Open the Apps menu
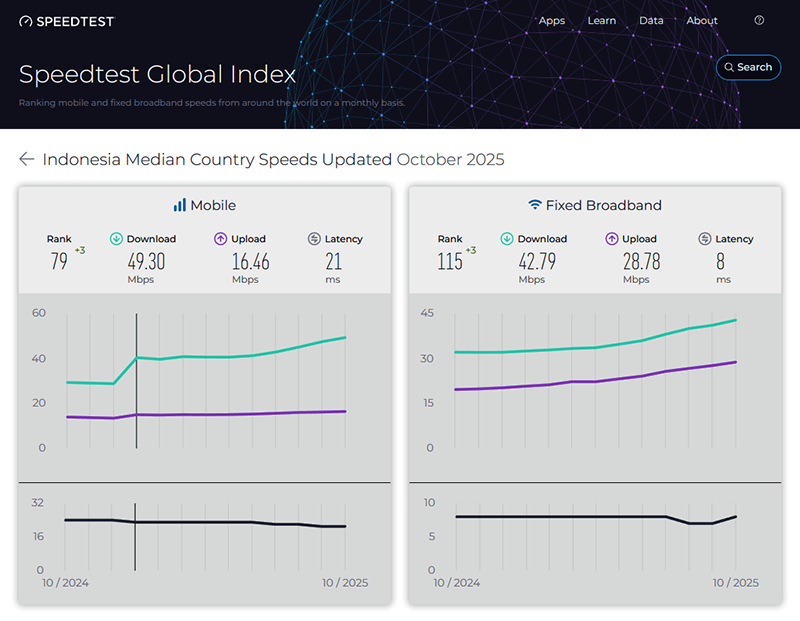The height and width of the screenshot is (621, 800). (x=552, y=20)
